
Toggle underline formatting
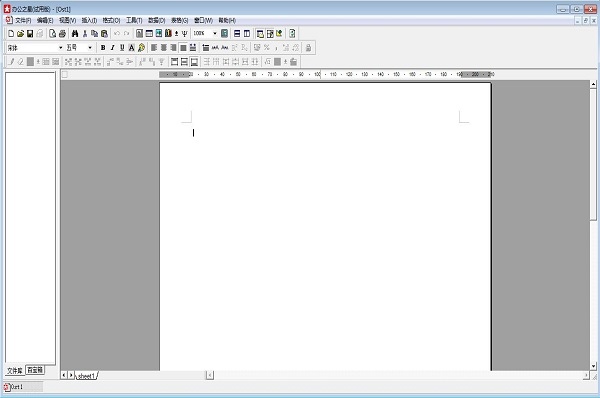pos(122,48)
